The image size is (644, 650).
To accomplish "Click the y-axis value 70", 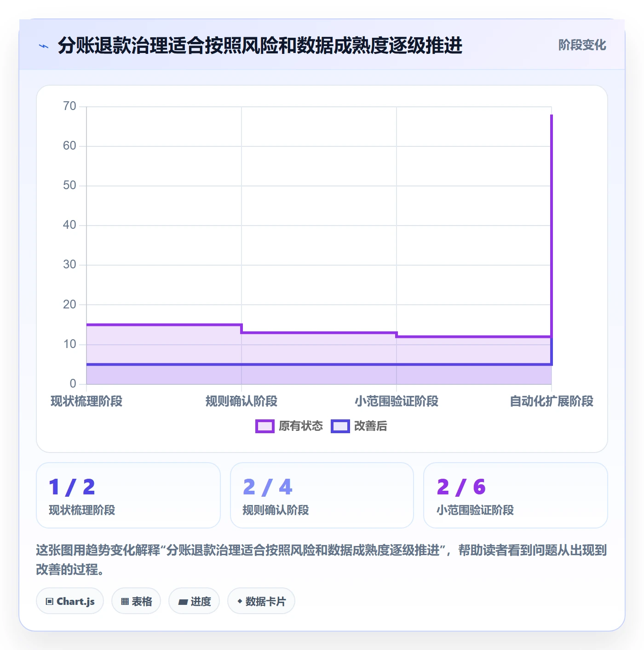I will point(69,106).
